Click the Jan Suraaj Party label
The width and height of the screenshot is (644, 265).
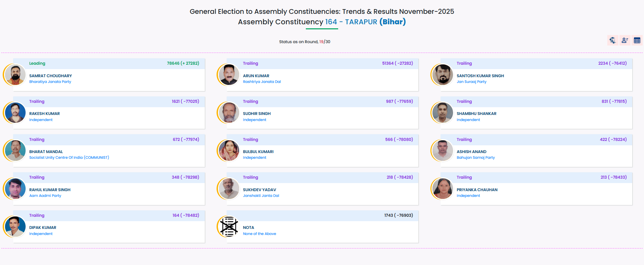472,82
